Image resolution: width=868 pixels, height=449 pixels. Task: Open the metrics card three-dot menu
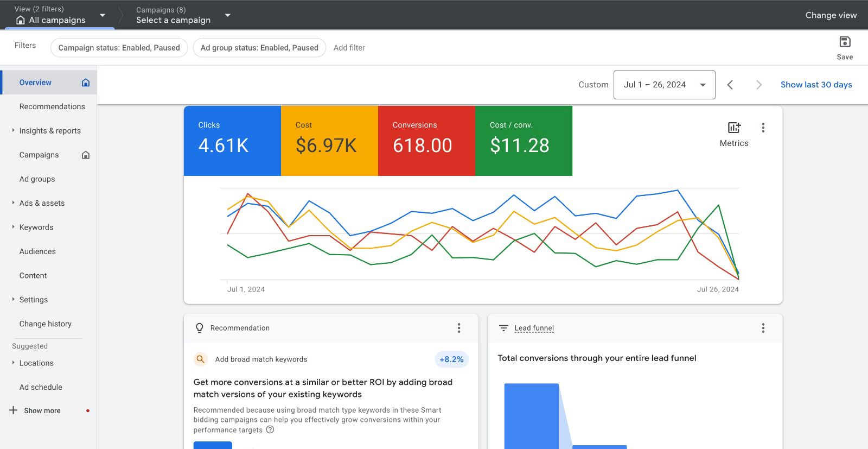click(763, 128)
